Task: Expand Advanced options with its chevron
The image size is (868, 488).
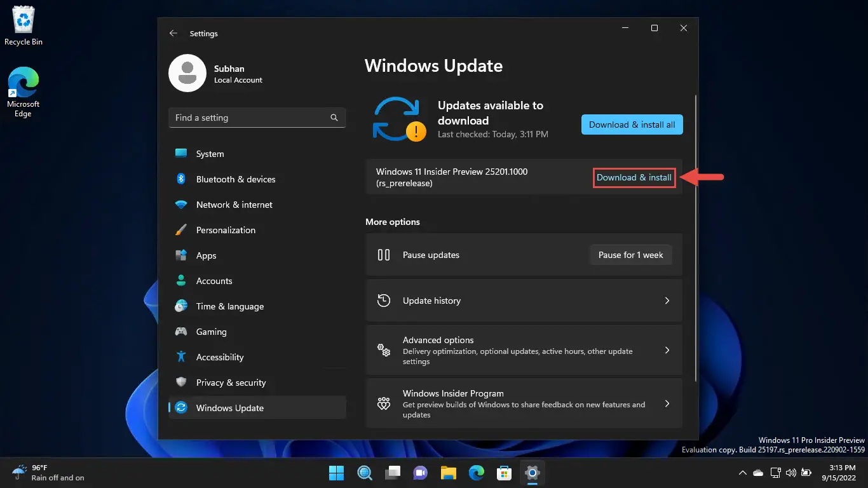Action: [x=667, y=350]
